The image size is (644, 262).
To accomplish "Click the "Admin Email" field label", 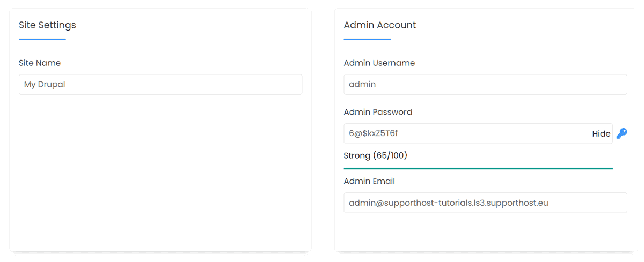I will point(369,181).
